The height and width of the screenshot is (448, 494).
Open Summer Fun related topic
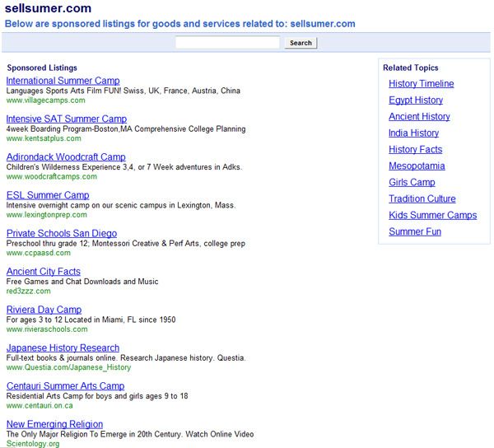(415, 231)
